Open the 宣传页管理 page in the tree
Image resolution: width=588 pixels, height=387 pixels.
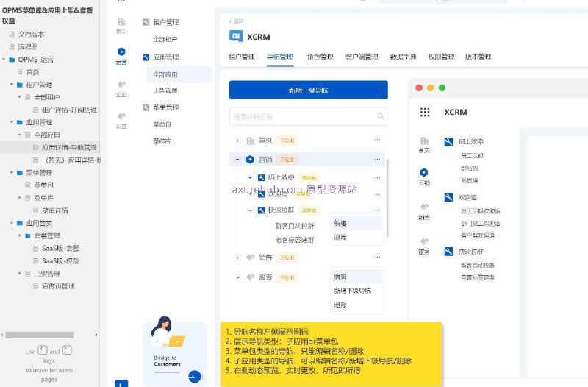click(x=58, y=286)
